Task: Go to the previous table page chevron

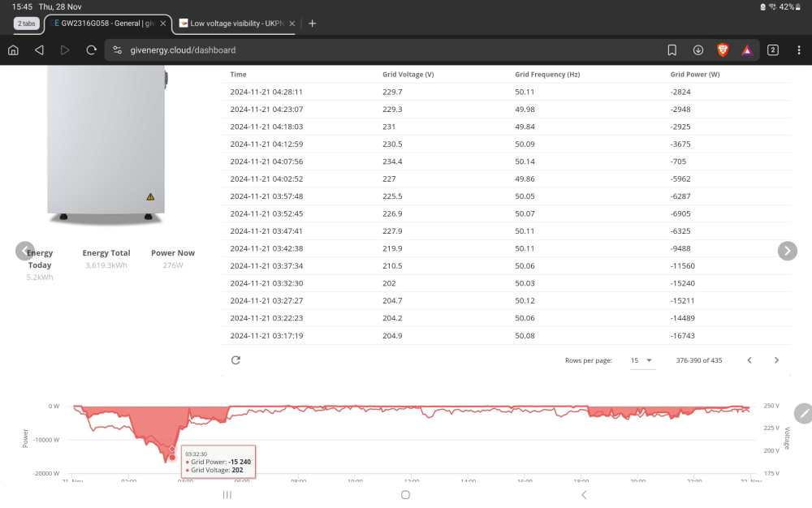Action: click(x=749, y=360)
